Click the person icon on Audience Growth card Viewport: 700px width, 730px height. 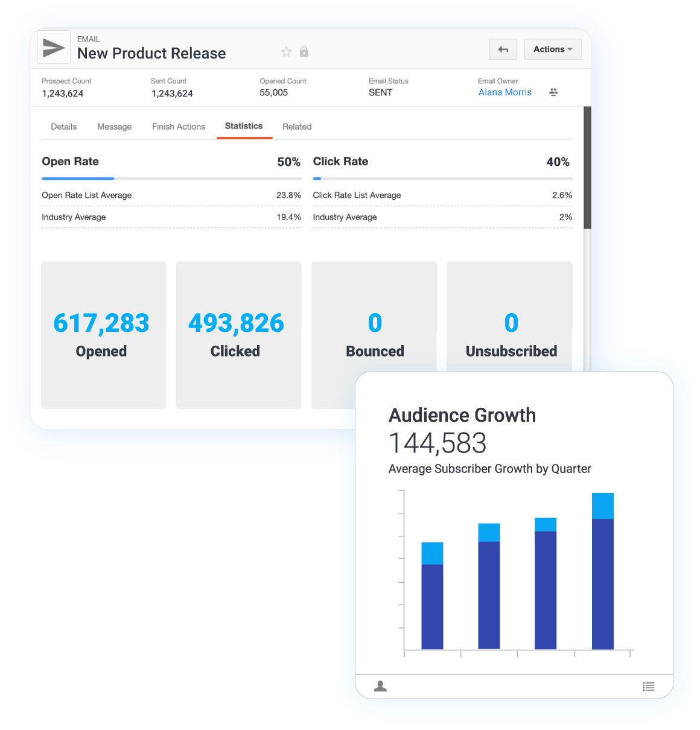380,686
